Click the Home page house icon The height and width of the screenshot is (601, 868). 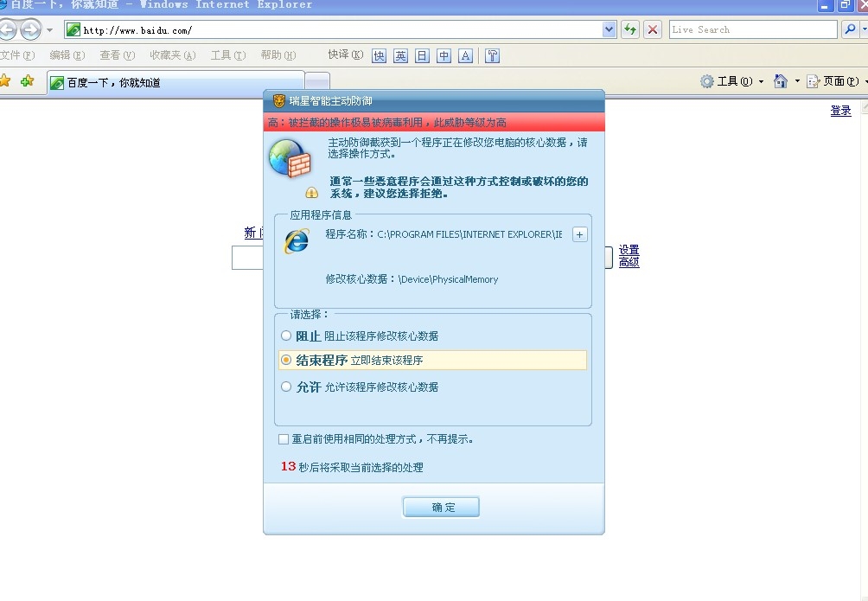coord(781,81)
